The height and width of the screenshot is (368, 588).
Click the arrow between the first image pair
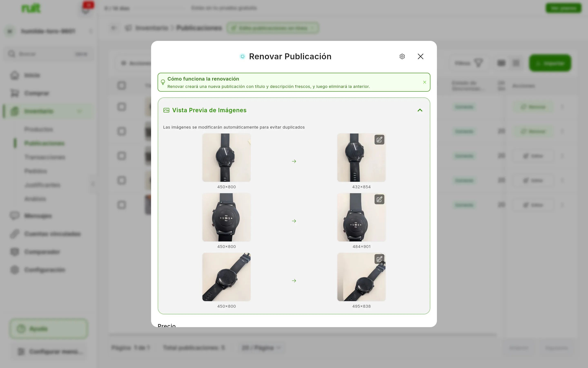click(x=294, y=161)
